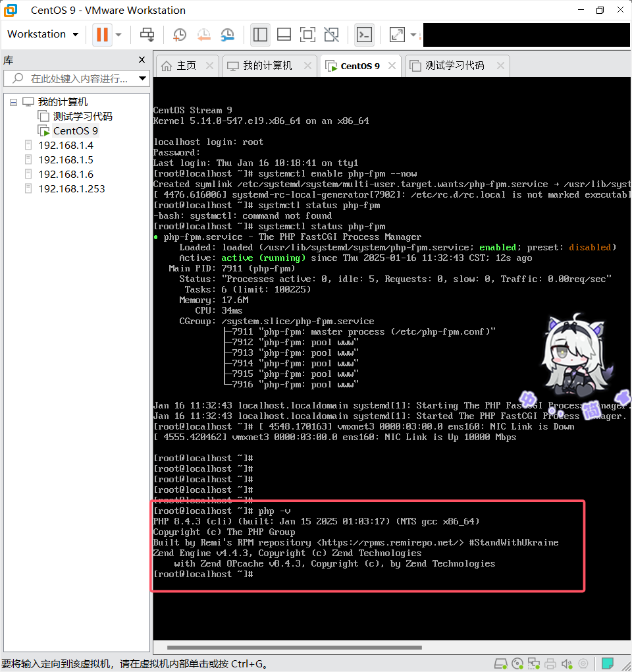Image resolution: width=632 pixels, height=672 pixels.
Task: Click the 'localhost login: root' line
Action: click(208, 142)
